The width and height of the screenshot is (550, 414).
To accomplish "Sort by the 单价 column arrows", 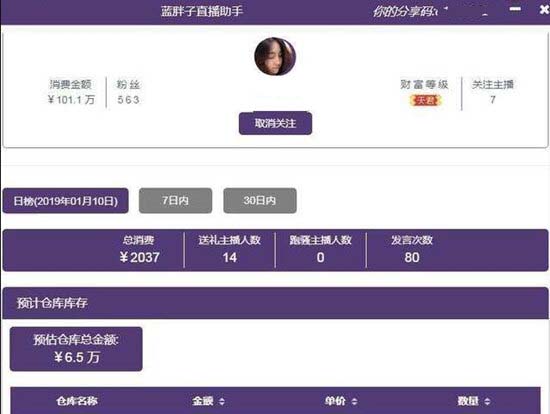I will point(354,401).
